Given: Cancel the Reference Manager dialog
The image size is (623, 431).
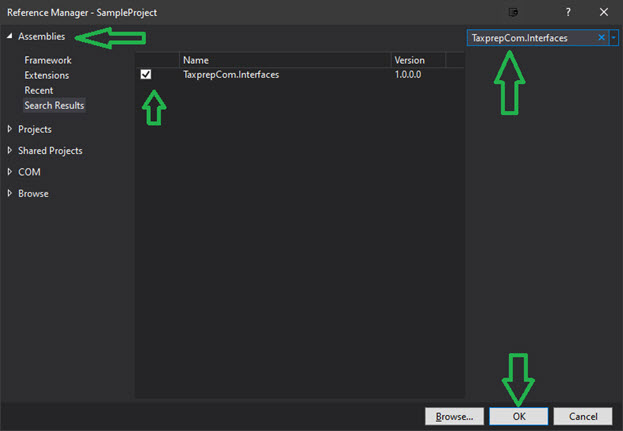Looking at the screenshot, I should [582, 416].
